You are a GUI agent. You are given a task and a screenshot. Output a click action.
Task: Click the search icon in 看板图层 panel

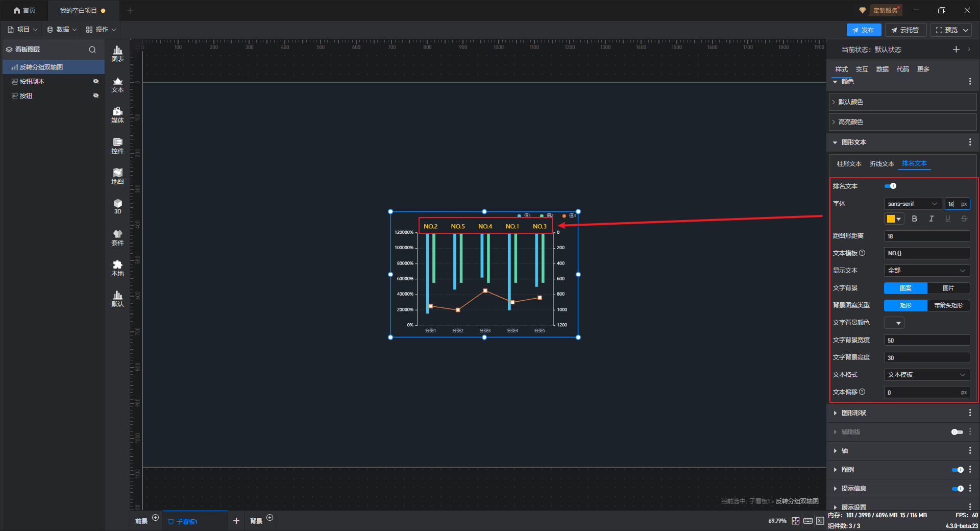(x=92, y=50)
